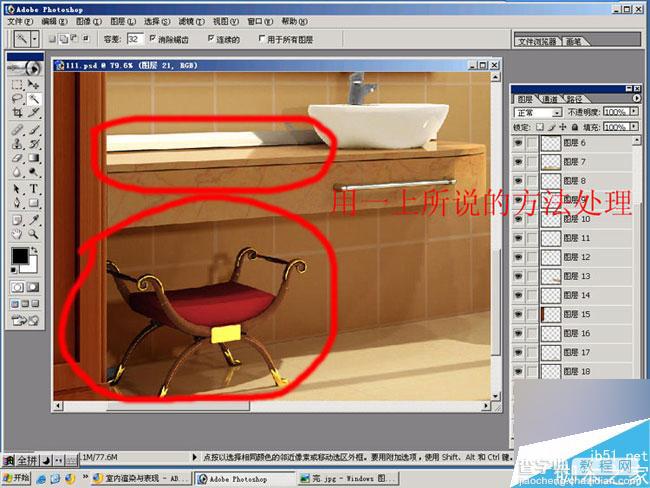This screenshot has width=650, height=488.
Task: Select the Move tool
Action: (x=34, y=85)
